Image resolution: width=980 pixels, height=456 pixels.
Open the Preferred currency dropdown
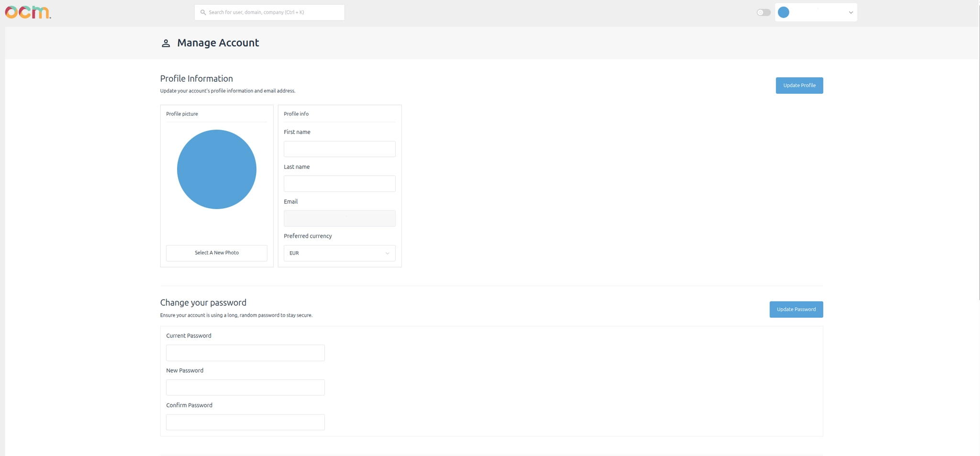(339, 253)
